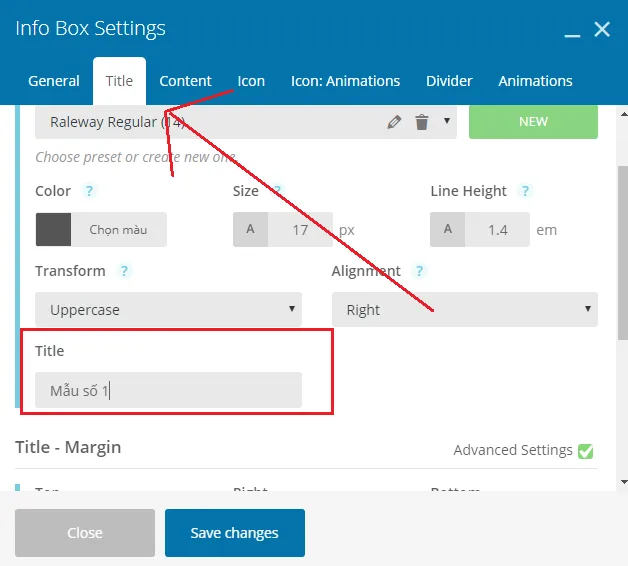Click the help icon beside Alignment
Viewport: 628px width, 566px height.
(x=419, y=271)
